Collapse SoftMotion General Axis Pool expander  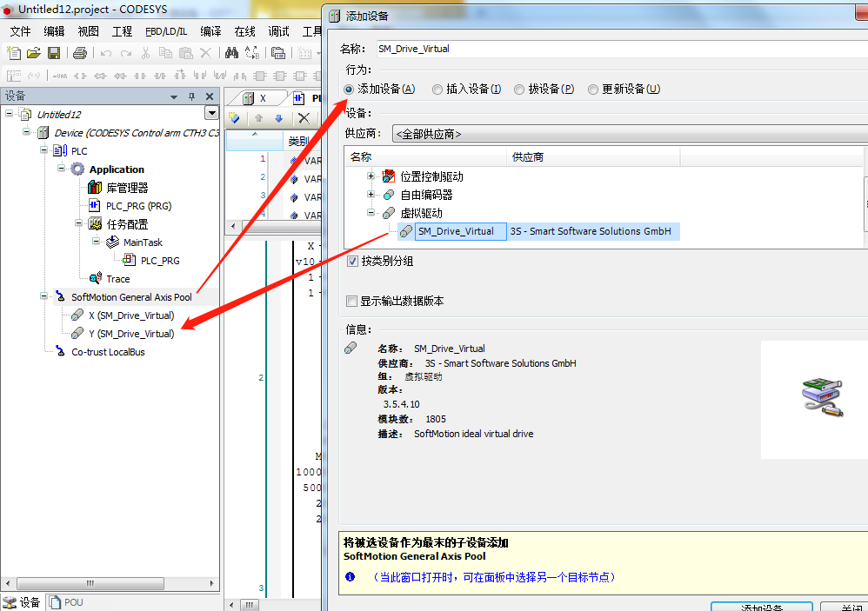43,296
